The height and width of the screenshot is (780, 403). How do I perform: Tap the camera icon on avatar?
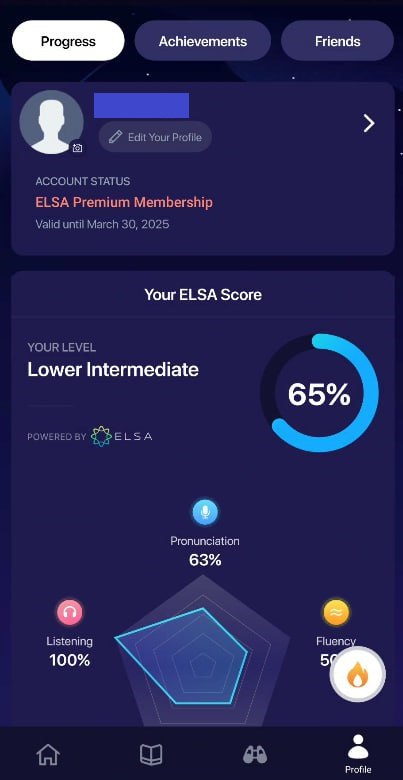(77, 148)
